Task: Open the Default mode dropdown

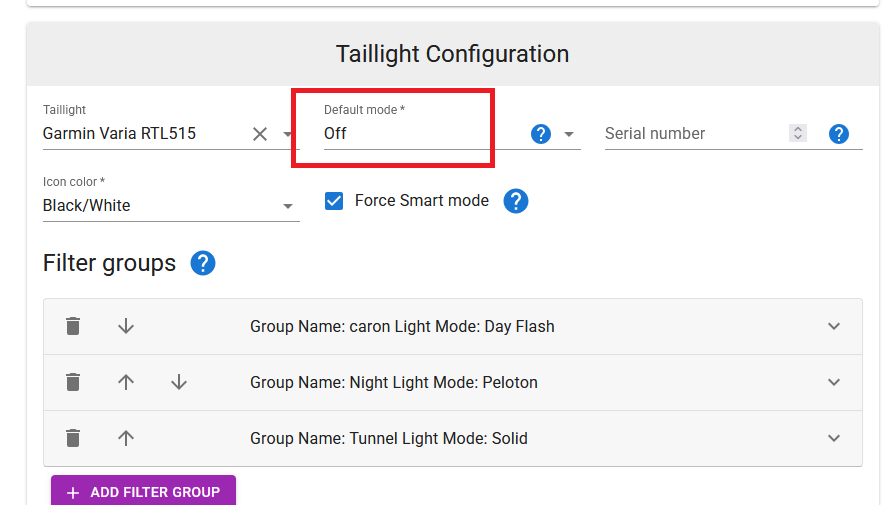Action: (x=569, y=134)
